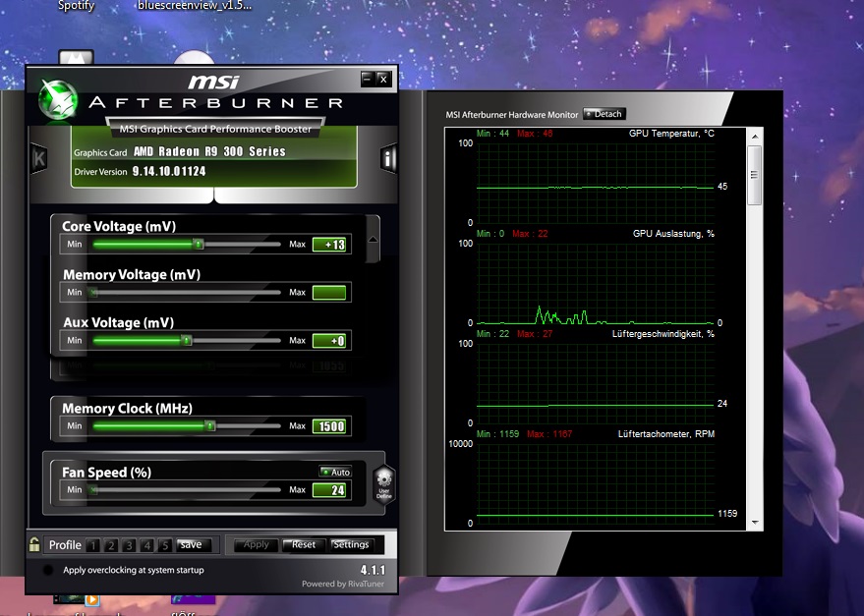Expand the Core Voltage arrow
The image size is (864, 616).
(x=374, y=239)
